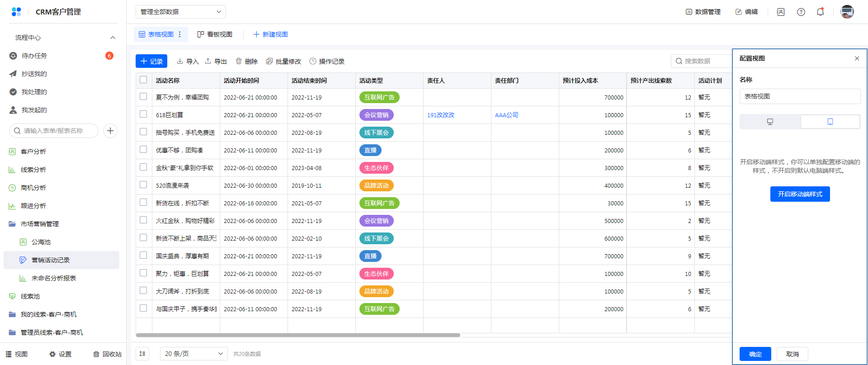Click the 191改改改 owner link

pyautogui.click(x=441, y=115)
